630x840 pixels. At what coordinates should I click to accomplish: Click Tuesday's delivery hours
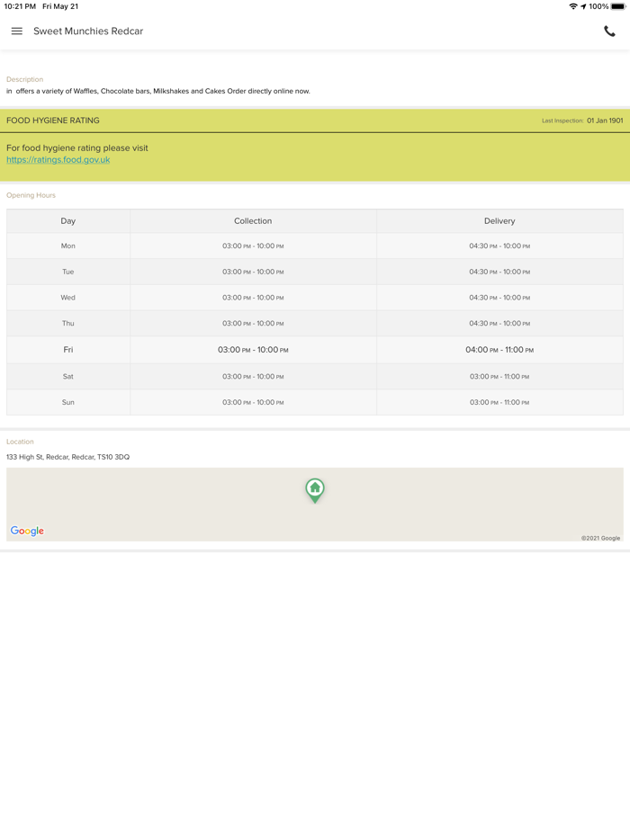[x=499, y=272]
